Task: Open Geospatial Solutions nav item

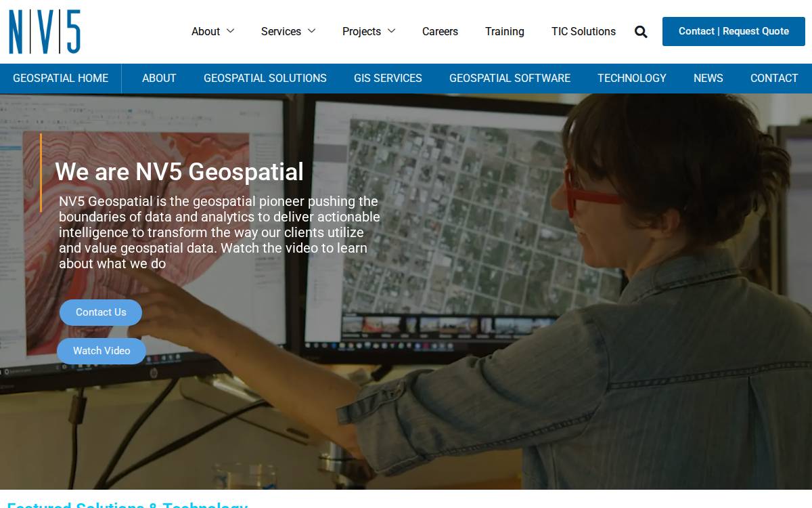Action: 265,78
